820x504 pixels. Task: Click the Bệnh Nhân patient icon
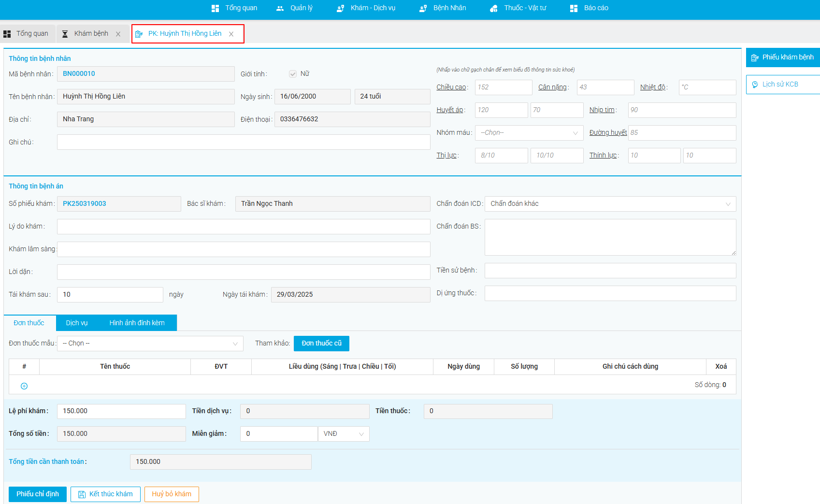coord(423,8)
